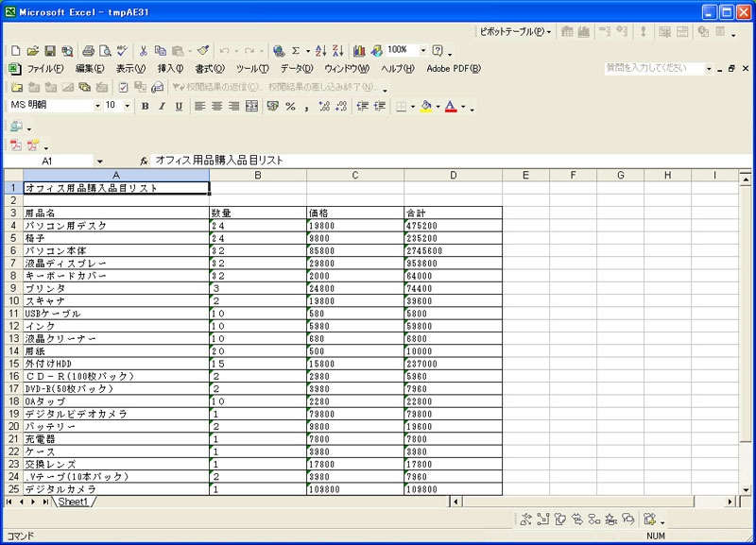This screenshot has width=756, height=545.
Task: Open the ファイル(F) menu
Action: [44, 68]
